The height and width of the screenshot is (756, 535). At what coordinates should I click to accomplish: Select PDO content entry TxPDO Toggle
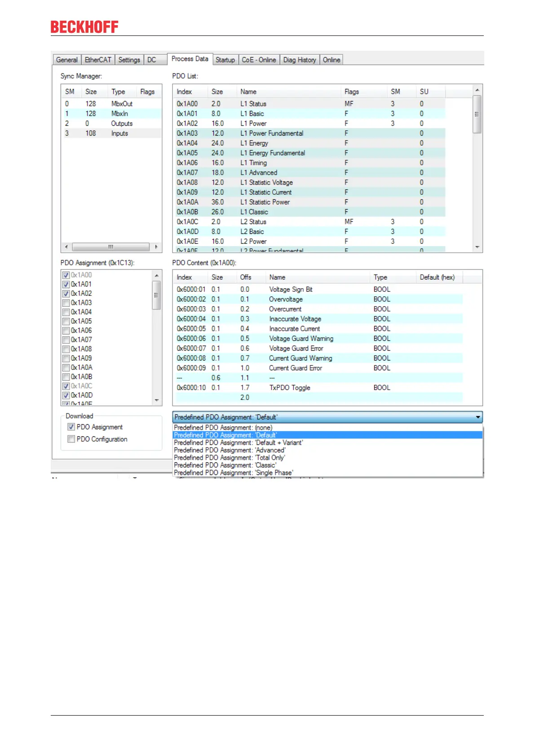[x=318, y=388]
